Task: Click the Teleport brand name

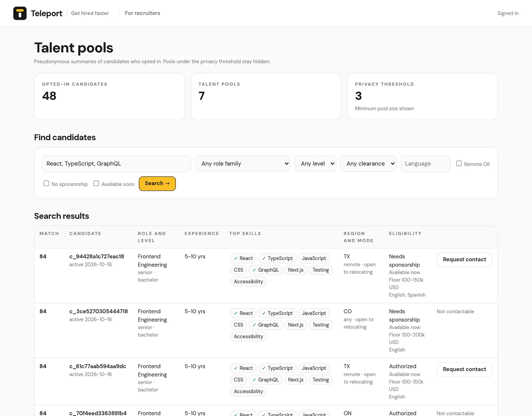Action: click(46, 13)
